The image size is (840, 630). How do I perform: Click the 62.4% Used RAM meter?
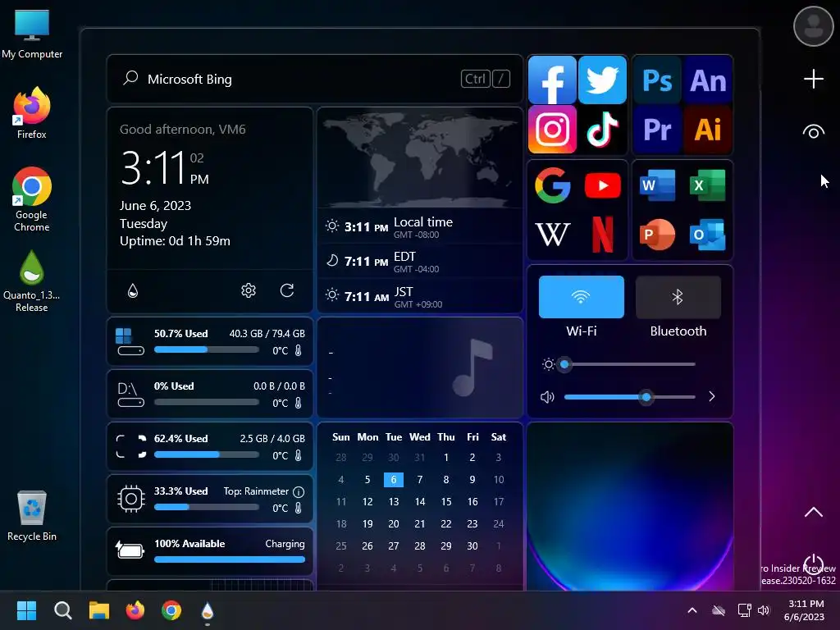click(x=209, y=447)
